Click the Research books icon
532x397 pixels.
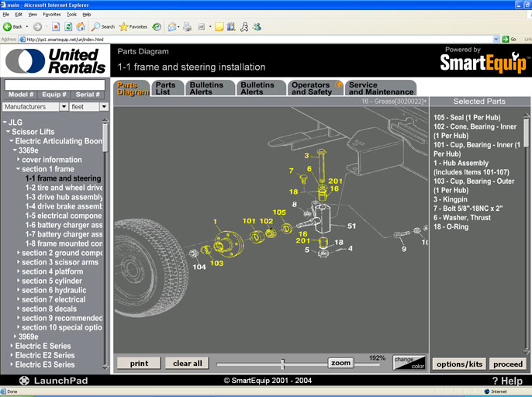pyautogui.click(x=231, y=27)
